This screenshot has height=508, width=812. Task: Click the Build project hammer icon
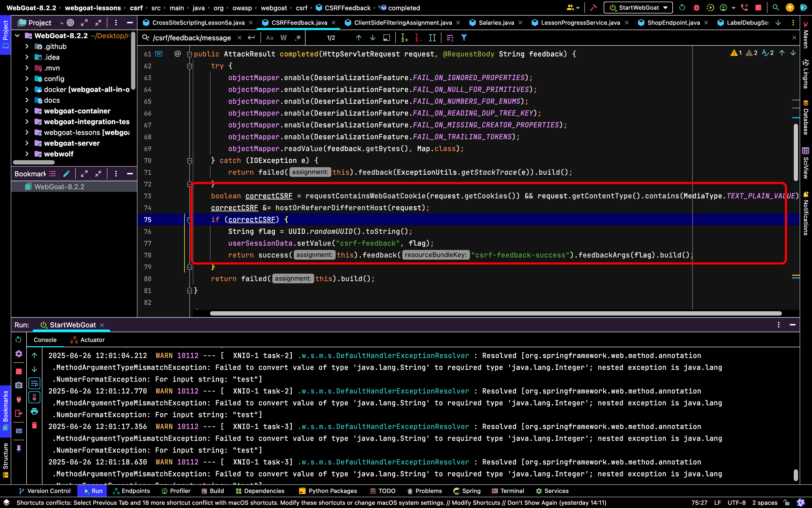[593, 8]
